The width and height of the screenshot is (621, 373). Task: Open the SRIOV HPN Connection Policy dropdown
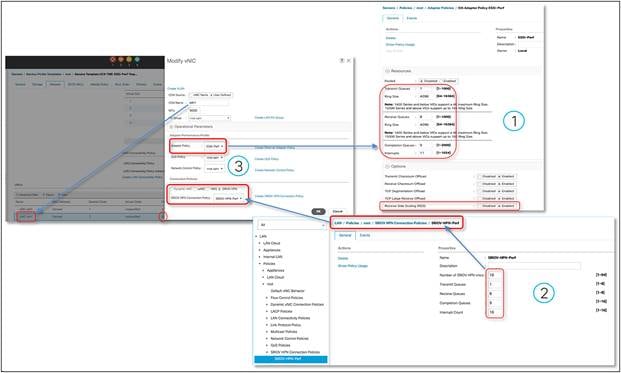229,198
